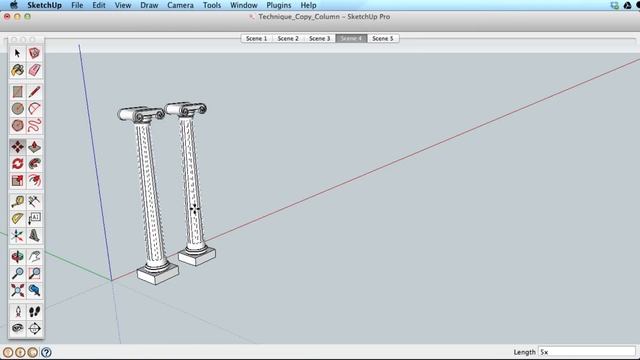Select the Freehand squiggle tool
Image resolution: width=640 pixels, height=360 pixels.
34,125
